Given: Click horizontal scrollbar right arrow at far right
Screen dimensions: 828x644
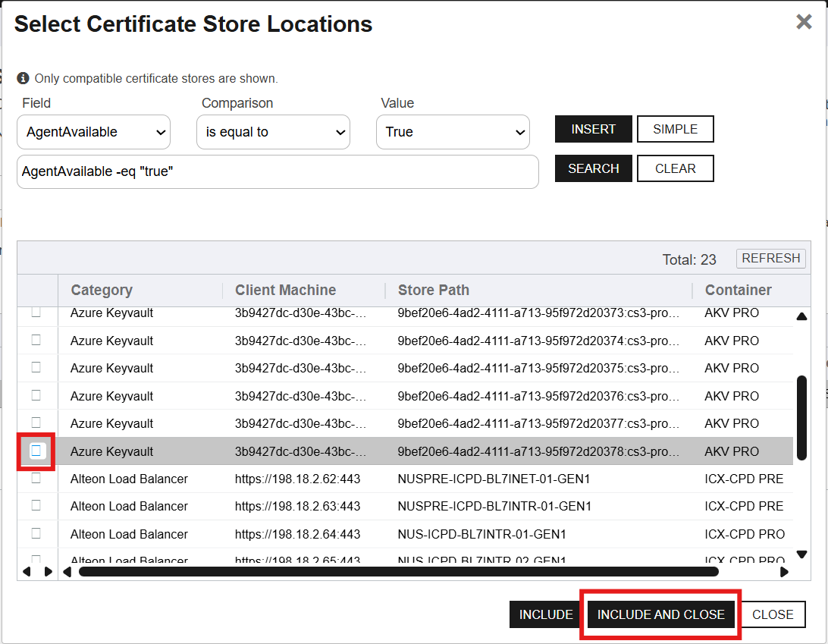Looking at the screenshot, I should [x=784, y=572].
